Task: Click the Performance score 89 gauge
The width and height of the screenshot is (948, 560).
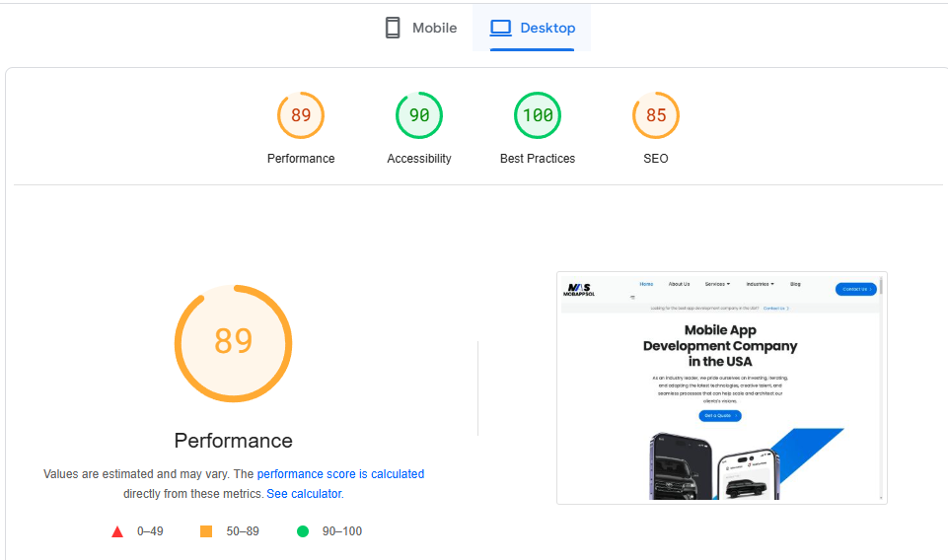Action: pyautogui.click(x=301, y=115)
